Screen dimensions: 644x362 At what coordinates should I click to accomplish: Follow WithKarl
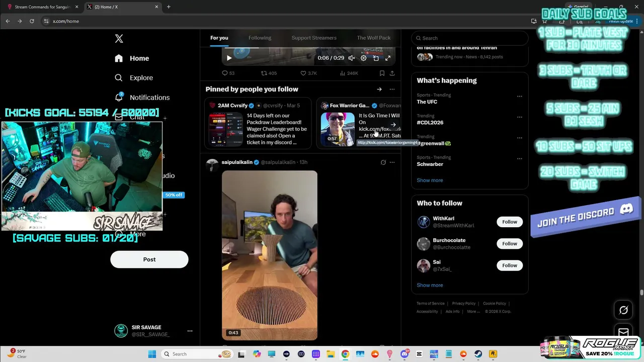click(509, 222)
